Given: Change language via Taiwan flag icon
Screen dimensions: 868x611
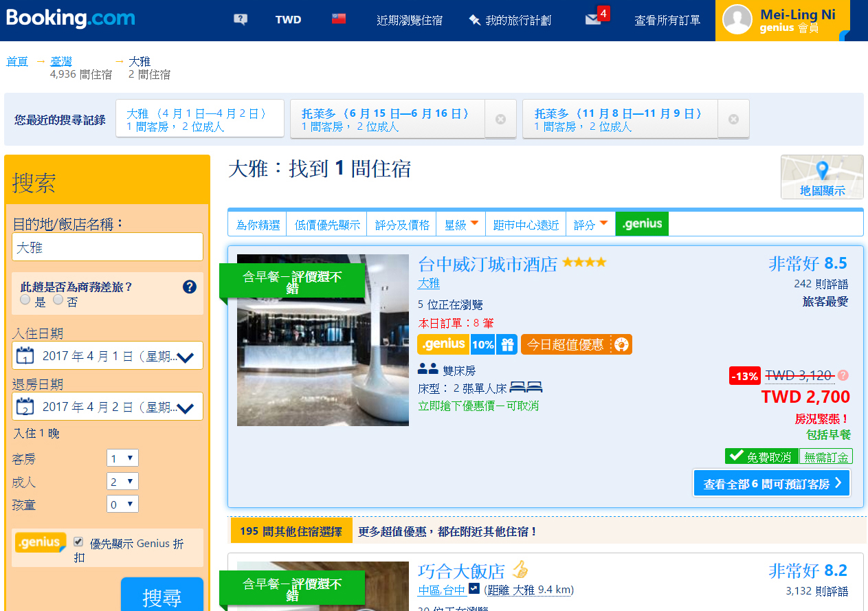Looking at the screenshot, I should (338, 19).
